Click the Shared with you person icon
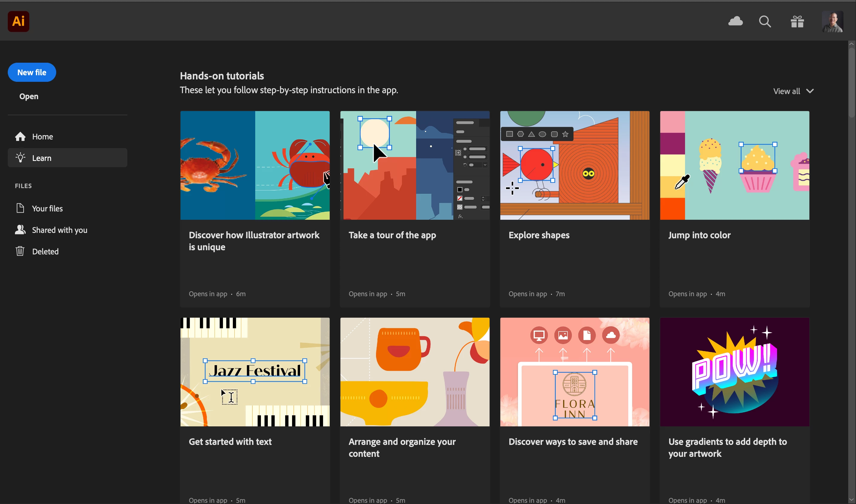856x504 pixels. tap(20, 230)
